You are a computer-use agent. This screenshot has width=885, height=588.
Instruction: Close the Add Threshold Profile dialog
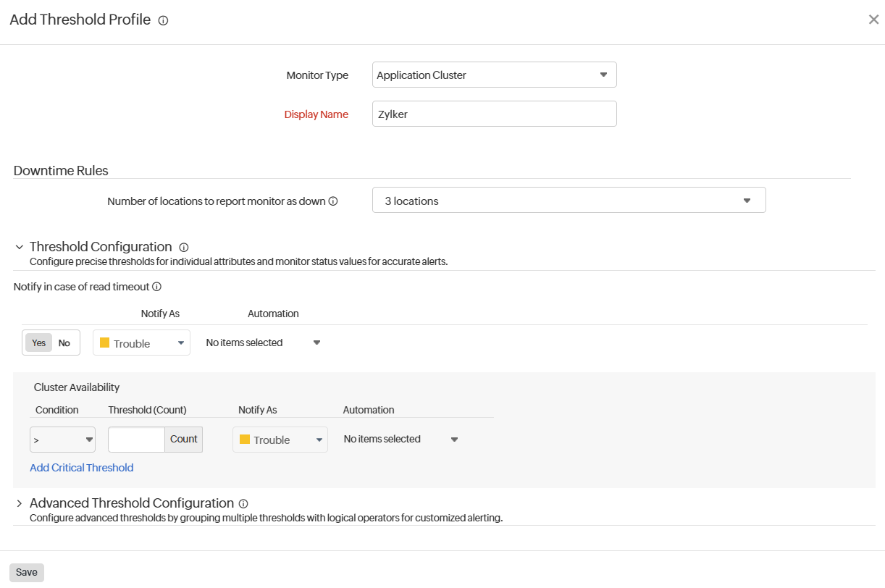[x=873, y=20]
